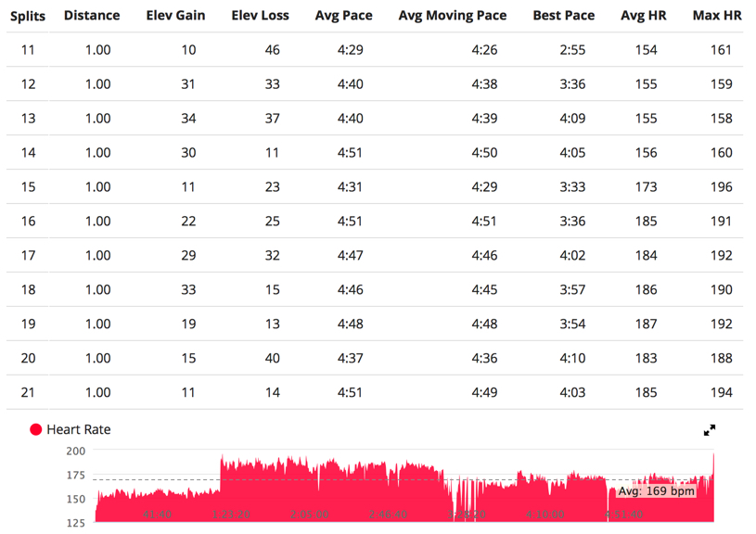This screenshot has height=534, width=756.
Task: Click the 200 label on chart y-axis
Action: click(x=75, y=451)
